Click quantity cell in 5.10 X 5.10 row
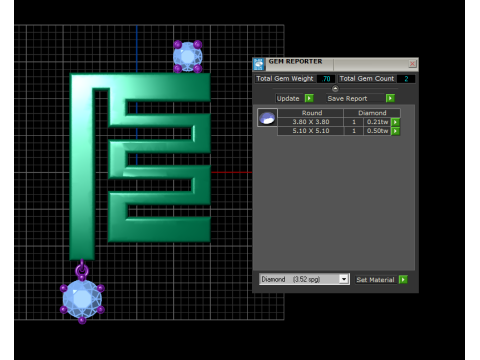Screen dimensions: 480x360 [x=354, y=131]
